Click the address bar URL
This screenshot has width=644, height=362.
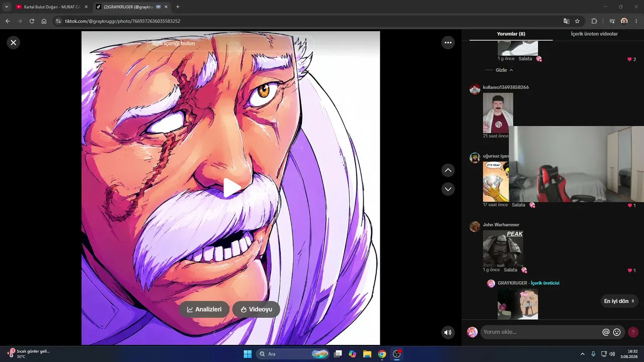point(122,21)
